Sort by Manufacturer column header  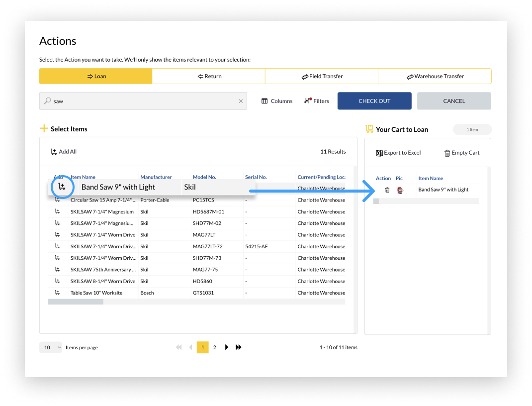click(156, 177)
